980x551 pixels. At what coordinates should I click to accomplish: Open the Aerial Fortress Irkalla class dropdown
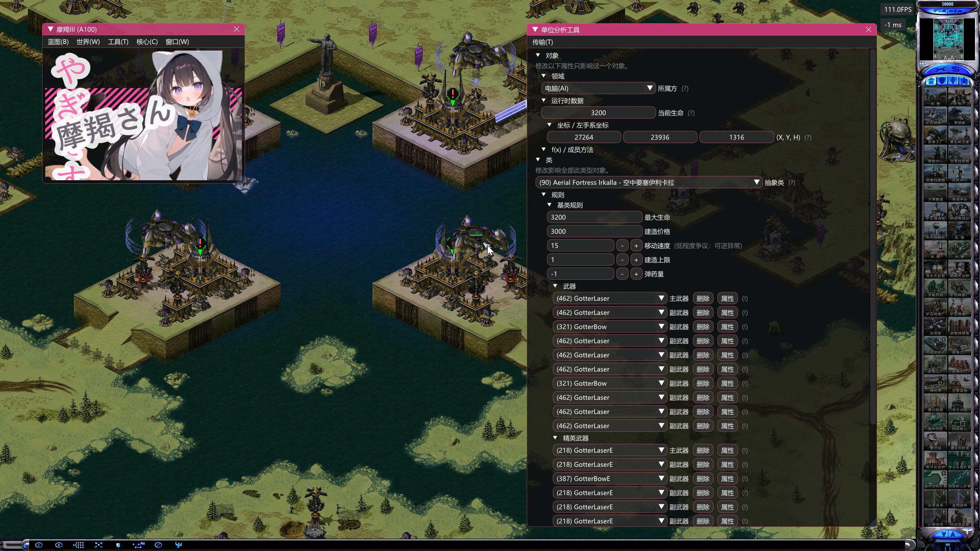[x=648, y=183]
